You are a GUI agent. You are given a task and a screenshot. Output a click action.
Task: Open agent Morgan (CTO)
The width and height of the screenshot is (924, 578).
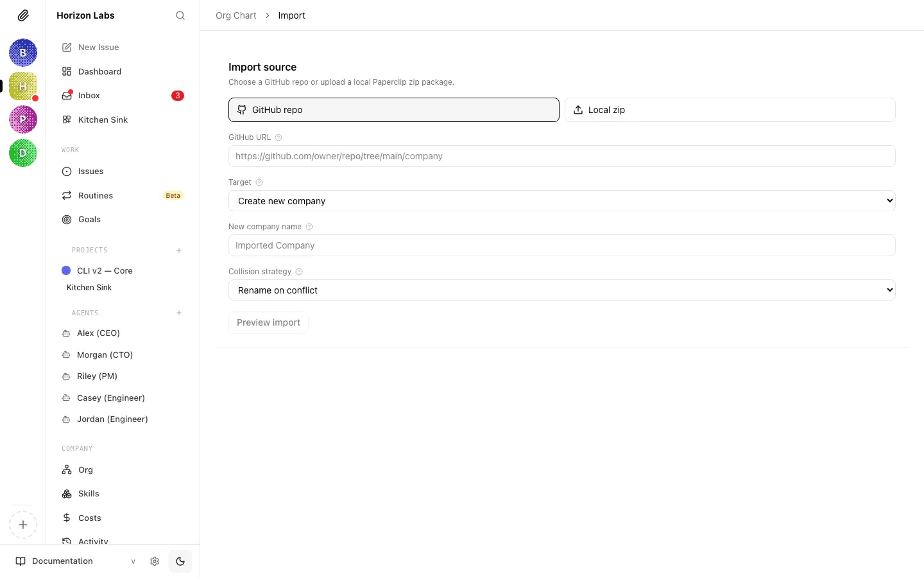click(x=123, y=355)
